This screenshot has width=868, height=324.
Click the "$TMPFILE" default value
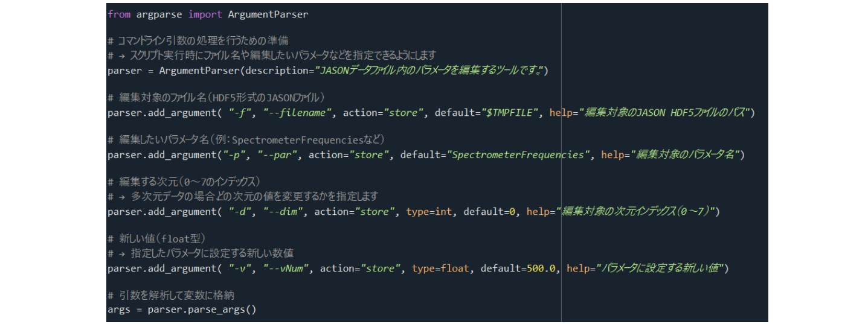pos(510,113)
